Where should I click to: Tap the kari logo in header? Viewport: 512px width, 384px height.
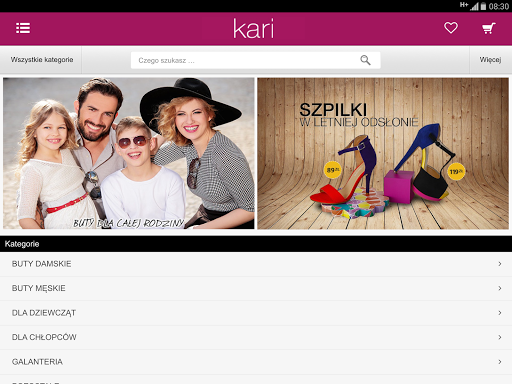click(x=253, y=29)
